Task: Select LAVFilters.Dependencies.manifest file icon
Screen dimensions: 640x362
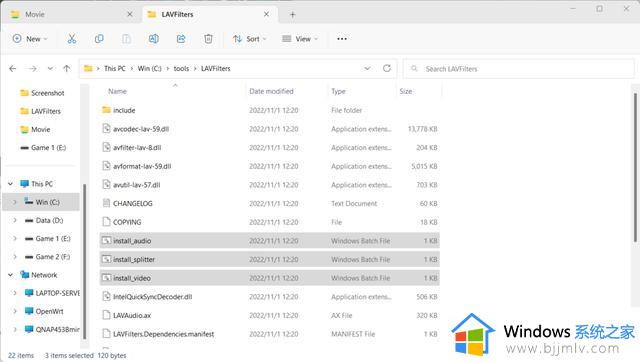Action: (106, 334)
